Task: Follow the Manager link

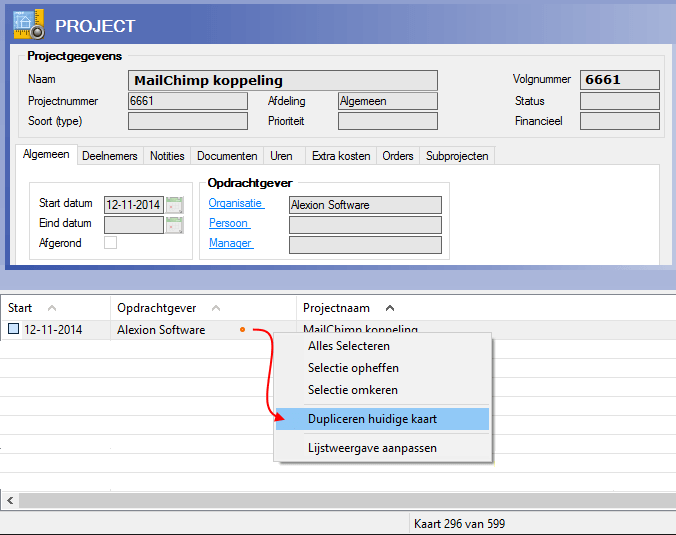Action: tap(231, 243)
